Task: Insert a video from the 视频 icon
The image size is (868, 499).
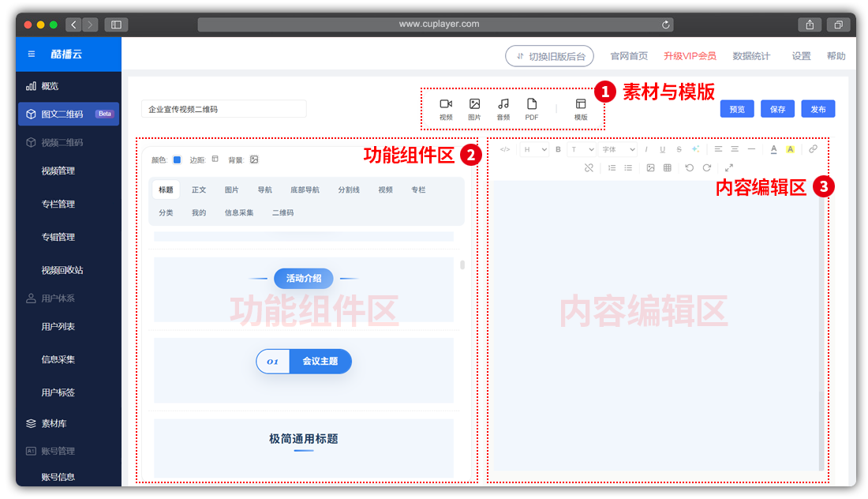Action: (446, 109)
